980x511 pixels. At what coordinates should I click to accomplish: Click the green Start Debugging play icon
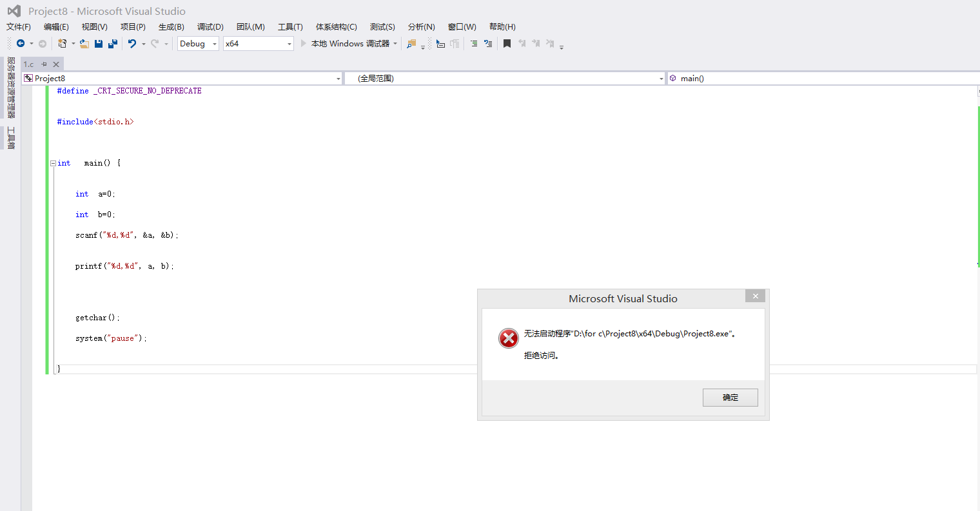point(304,44)
